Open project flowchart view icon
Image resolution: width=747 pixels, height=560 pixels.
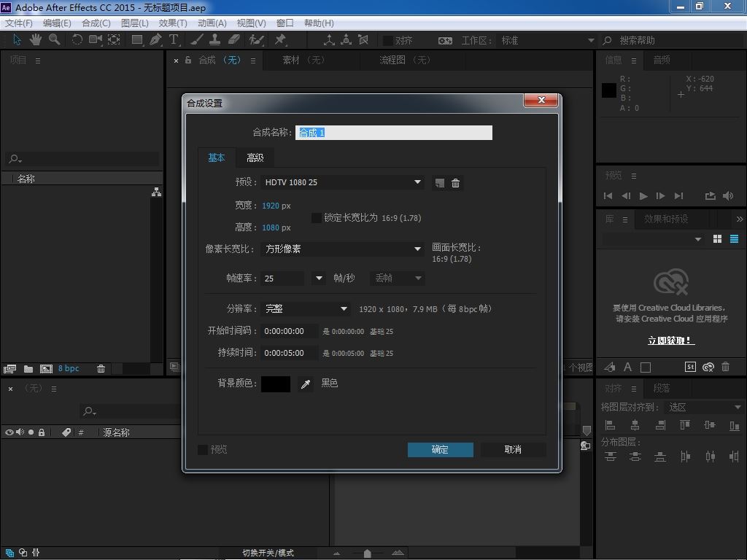click(x=156, y=192)
